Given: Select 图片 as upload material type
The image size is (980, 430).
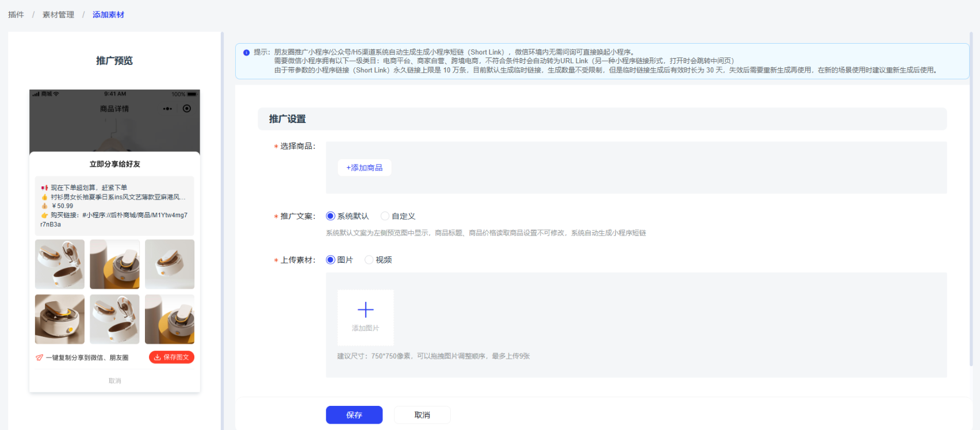Looking at the screenshot, I should pyautogui.click(x=331, y=260).
